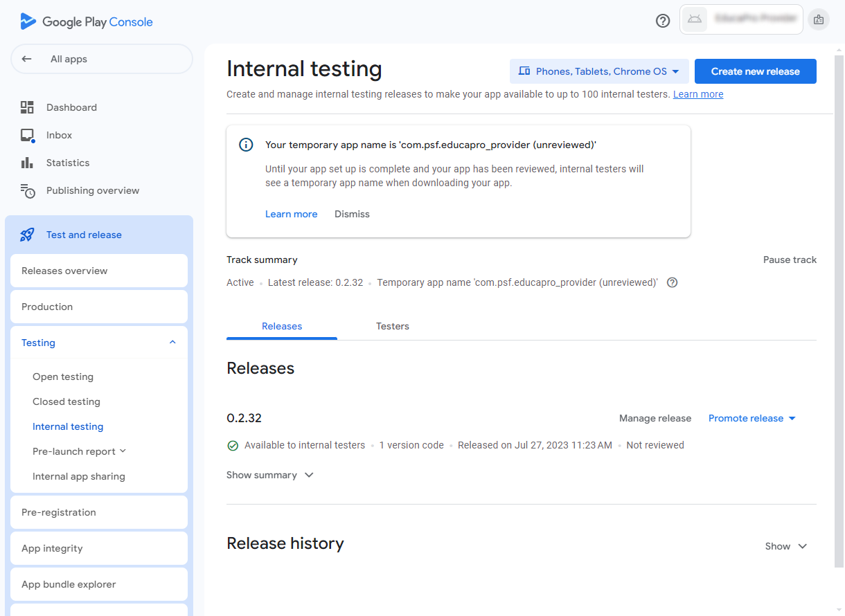The width and height of the screenshot is (845, 616).
Task: Click the 0.2.32 release title
Action: click(x=244, y=418)
